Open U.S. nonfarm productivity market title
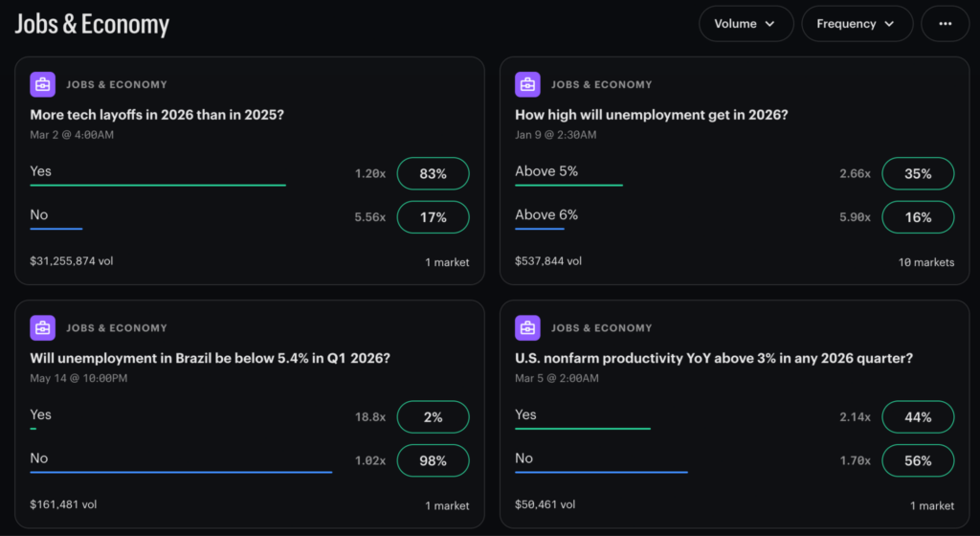The width and height of the screenshot is (980, 536). 713,358
